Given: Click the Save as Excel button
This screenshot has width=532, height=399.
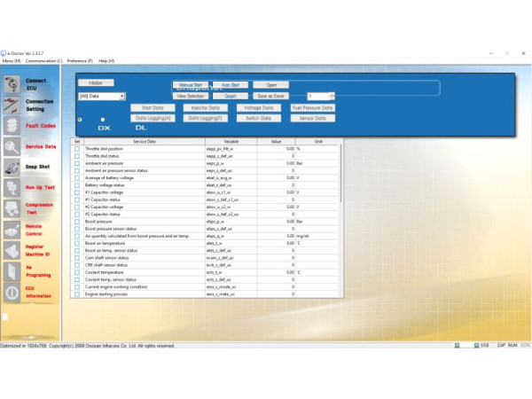Looking at the screenshot, I should [271, 96].
